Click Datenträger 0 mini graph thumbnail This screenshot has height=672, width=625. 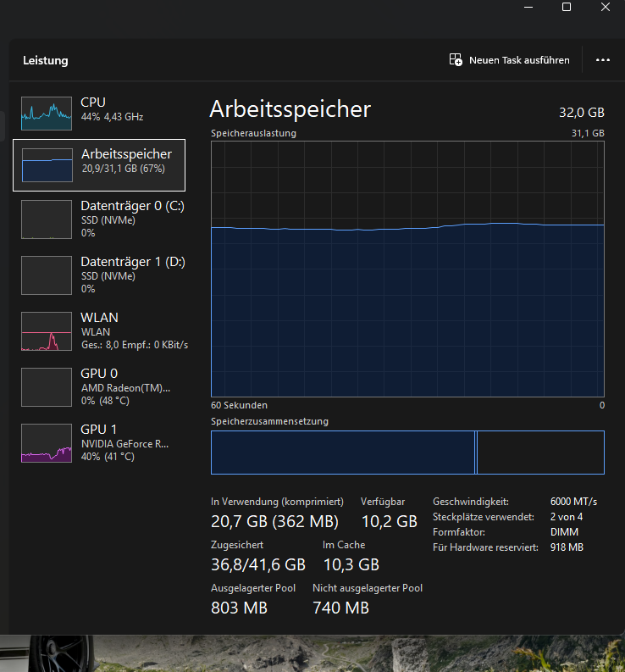[x=47, y=219]
